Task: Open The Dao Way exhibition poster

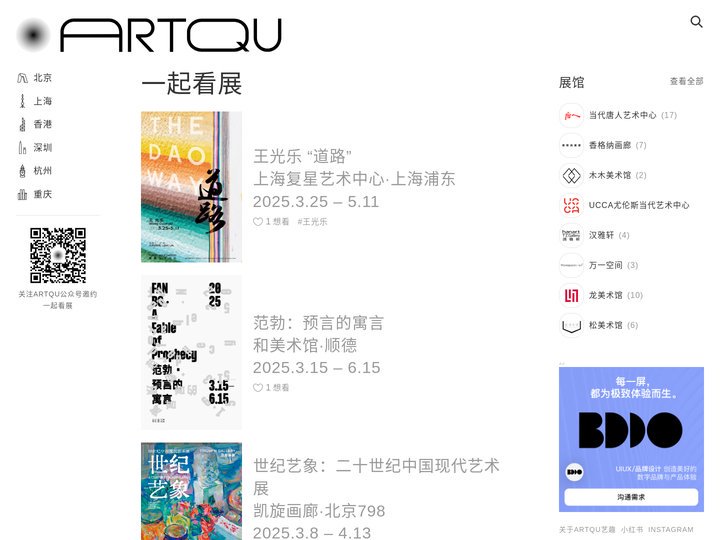Action: click(x=191, y=187)
